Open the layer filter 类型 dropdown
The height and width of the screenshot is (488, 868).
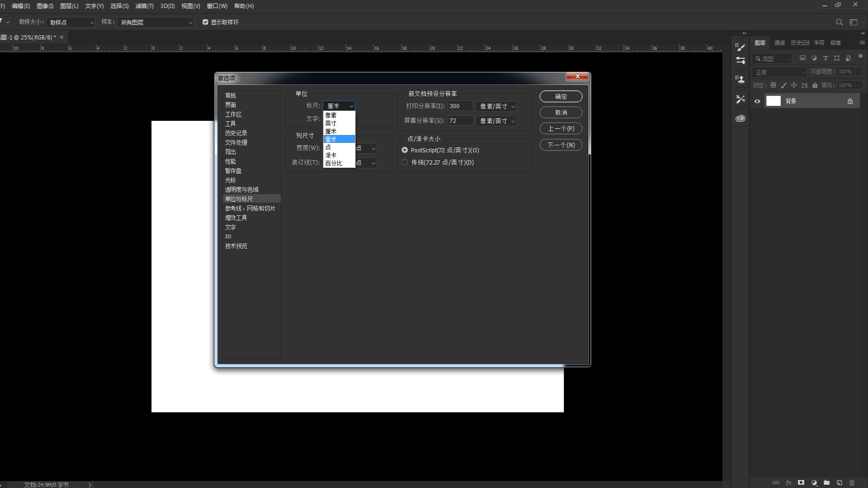point(772,59)
